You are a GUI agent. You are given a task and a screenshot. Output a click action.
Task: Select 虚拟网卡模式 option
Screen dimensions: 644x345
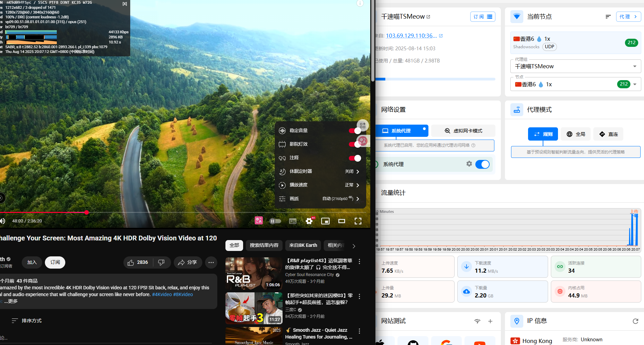click(463, 131)
